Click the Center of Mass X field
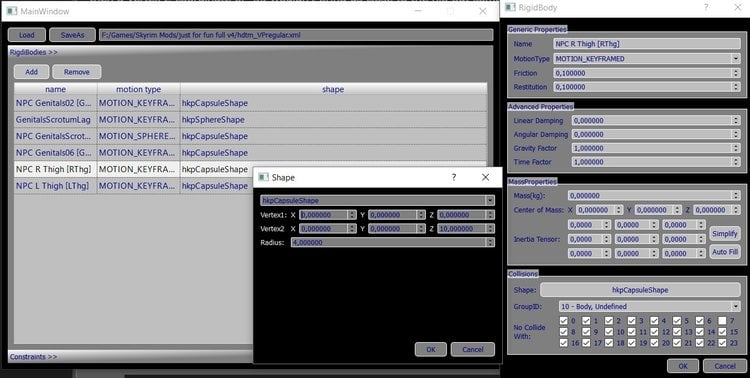This screenshot has width=750, height=378. pyautogui.click(x=596, y=210)
